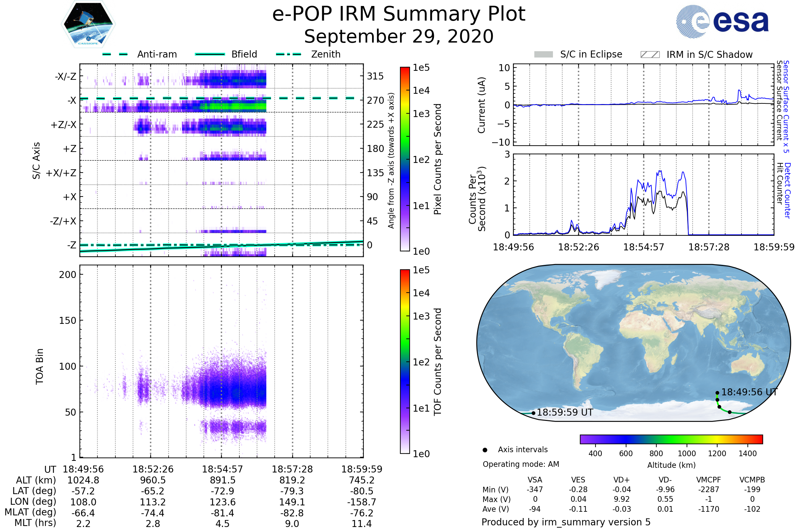Screen dimensions: 798x532
Task: Click the MLAT (deg) row label
Action: pyautogui.click(x=31, y=512)
